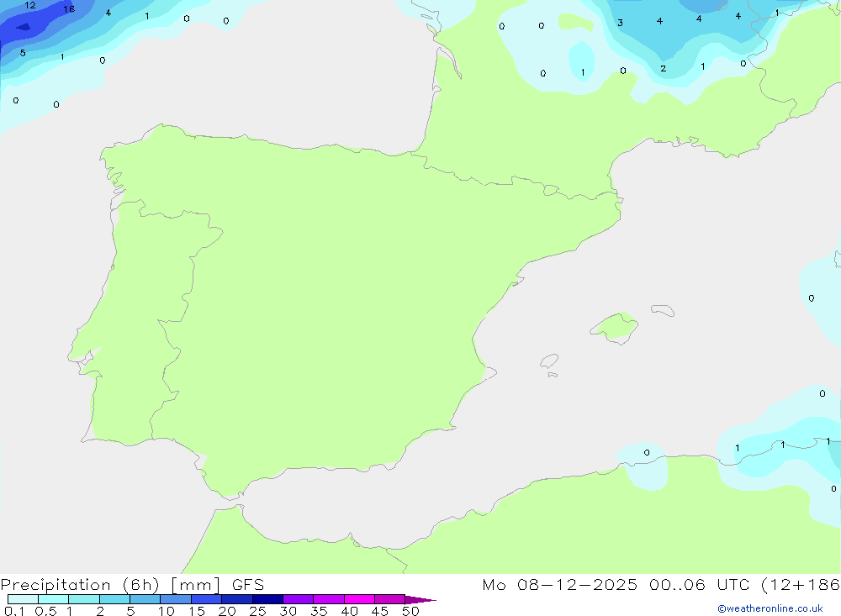Open the ©weatheronline.co.uk link
Screen dimensions: 841x616
click(x=770, y=608)
